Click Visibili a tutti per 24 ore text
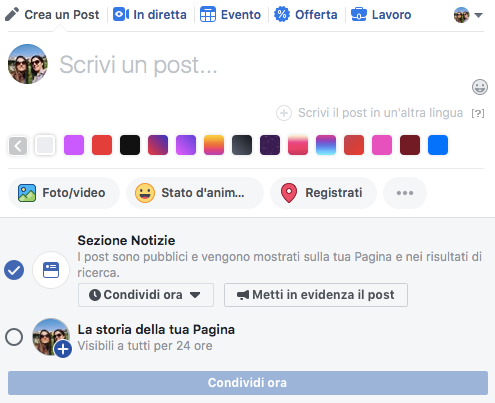Viewport: 495px width, 403px height. tap(145, 346)
